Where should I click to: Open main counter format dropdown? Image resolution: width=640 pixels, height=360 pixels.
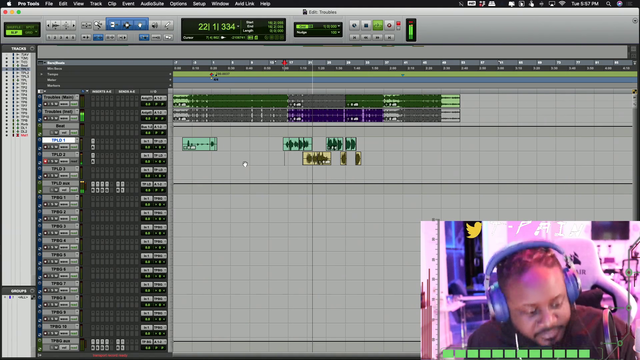point(238,27)
